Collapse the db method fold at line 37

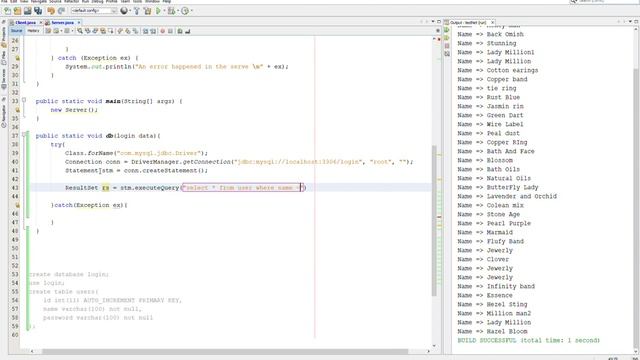pyautogui.click(x=24, y=135)
